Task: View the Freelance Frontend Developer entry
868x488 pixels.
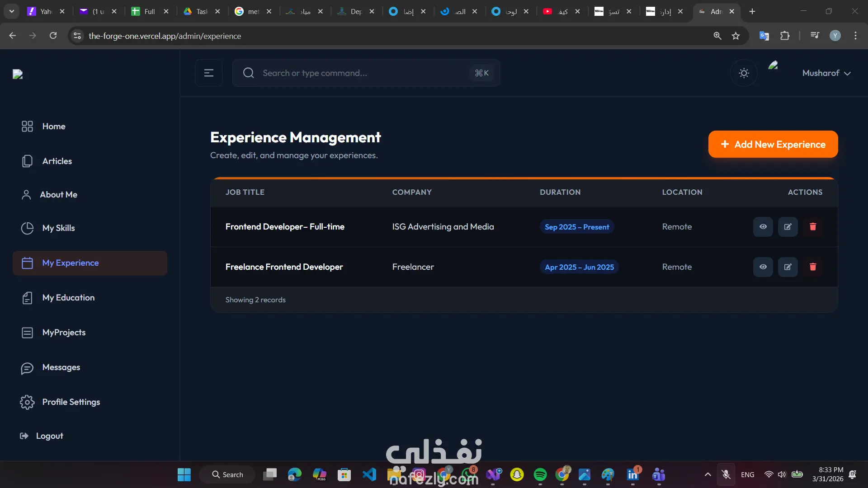Action: click(763, 267)
